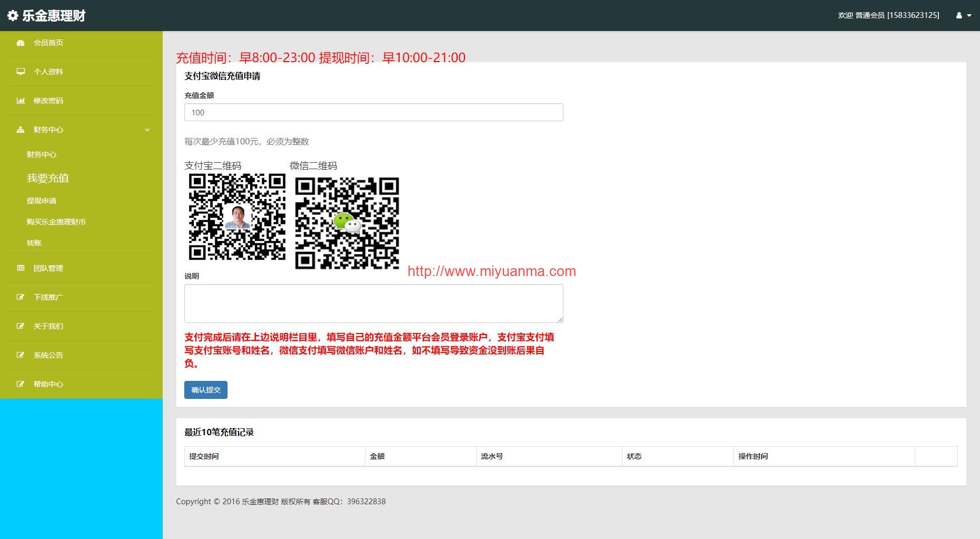Click the sitemap icon beside 财务中心
Image resolution: width=980 pixels, height=539 pixels.
pyautogui.click(x=21, y=130)
